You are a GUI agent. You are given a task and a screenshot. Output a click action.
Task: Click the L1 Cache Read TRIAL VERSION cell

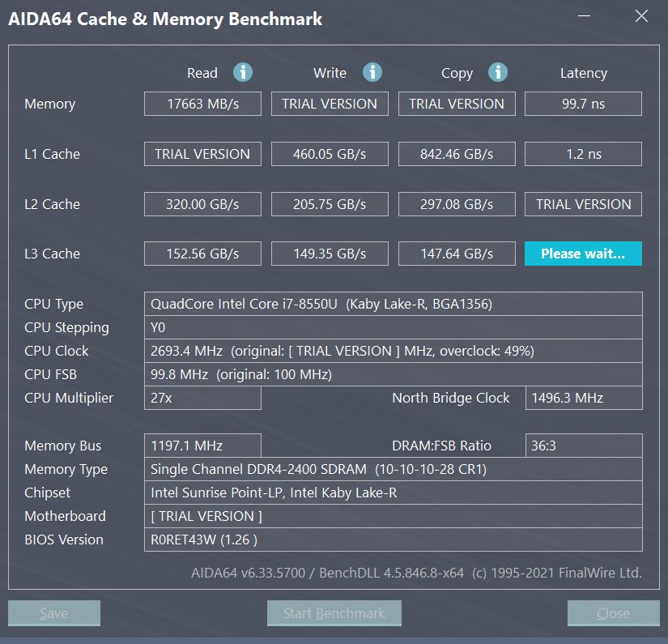(x=202, y=154)
